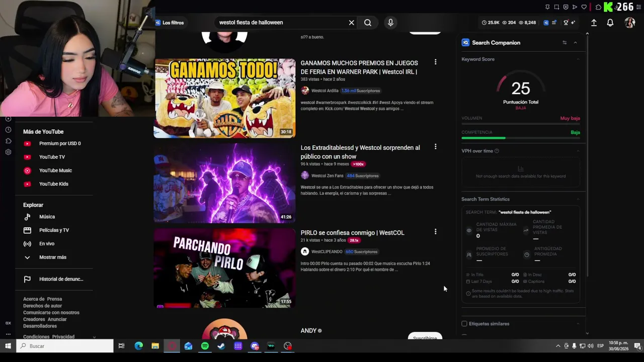Open the Desarrolladores footer link
The width and height of the screenshot is (644, 362).
click(40, 326)
